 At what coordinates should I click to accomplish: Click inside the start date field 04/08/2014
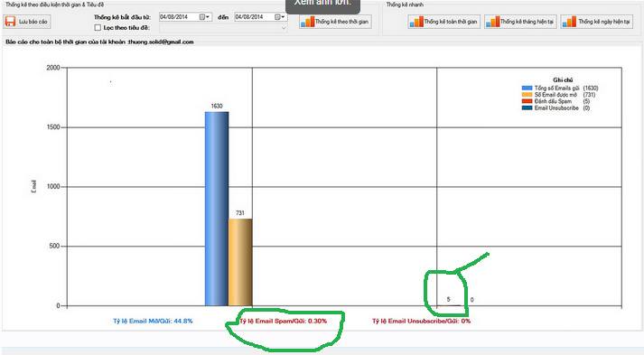pyautogui.click(x=179, y=17)
